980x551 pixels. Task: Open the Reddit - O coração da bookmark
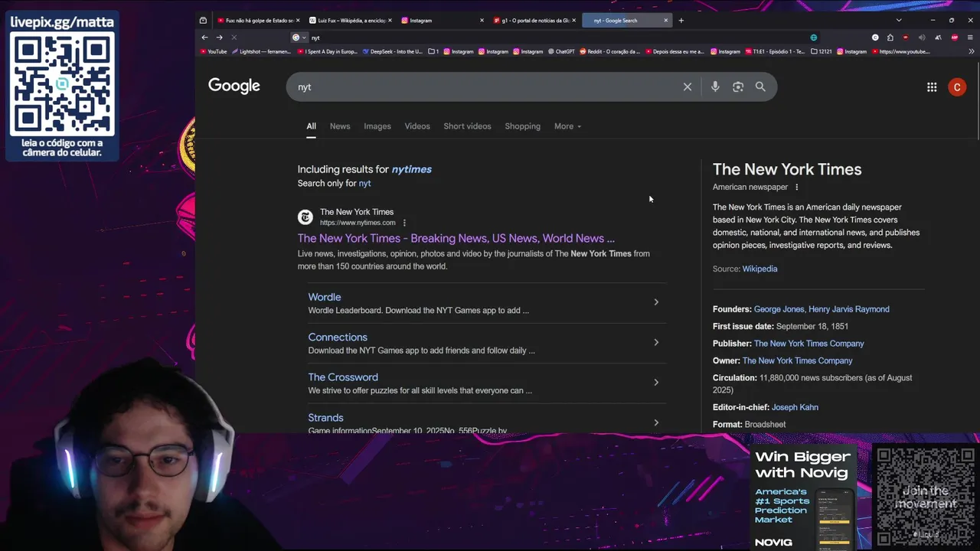(x=609, y=52)
